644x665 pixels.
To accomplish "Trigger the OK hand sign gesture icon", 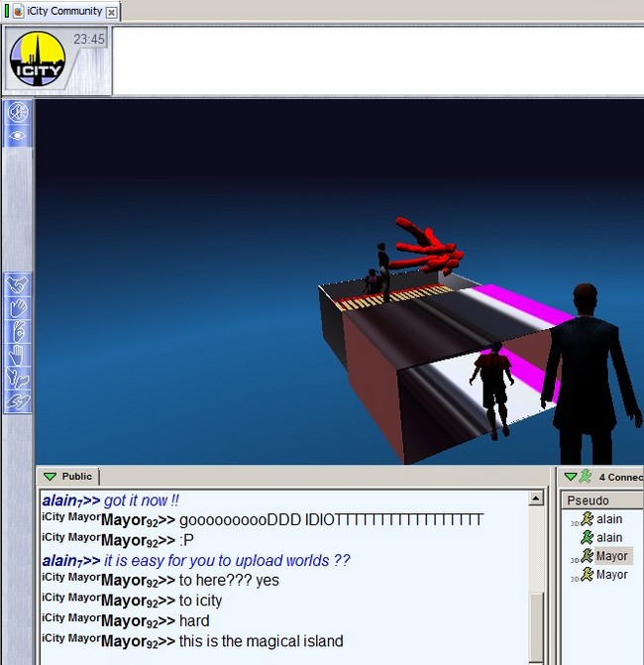I will (18, 331).
